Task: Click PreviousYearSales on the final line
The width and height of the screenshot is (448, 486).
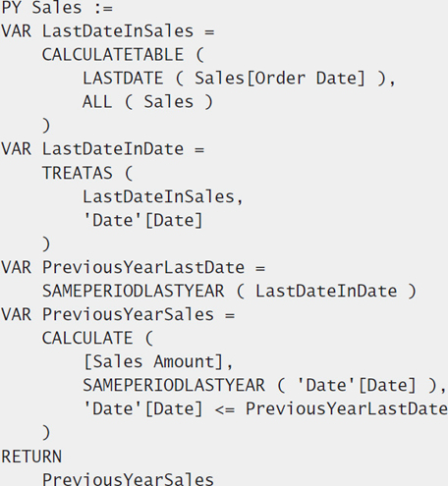Action: pos(128,479)
